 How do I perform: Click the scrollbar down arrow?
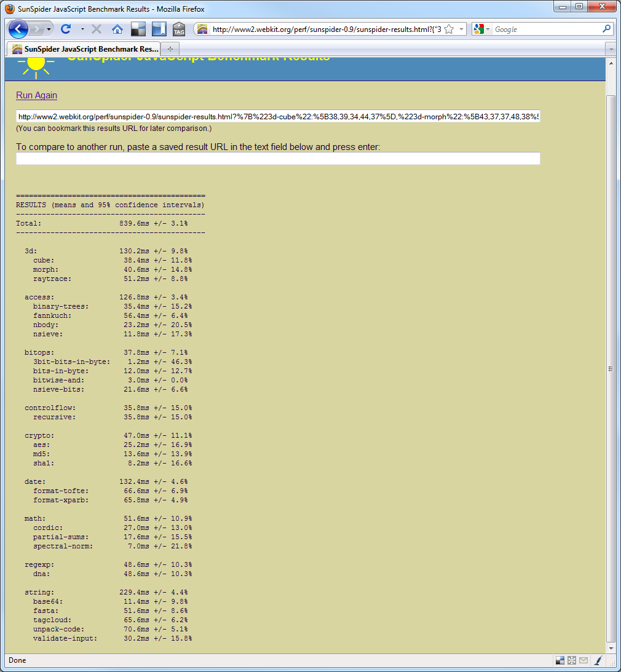click(611, 649)
